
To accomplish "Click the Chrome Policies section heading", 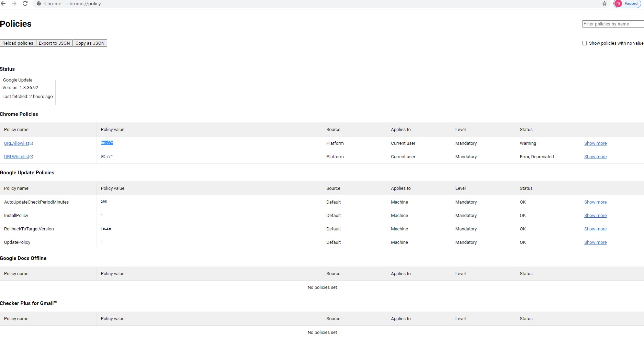I will (x=19, y=114).
